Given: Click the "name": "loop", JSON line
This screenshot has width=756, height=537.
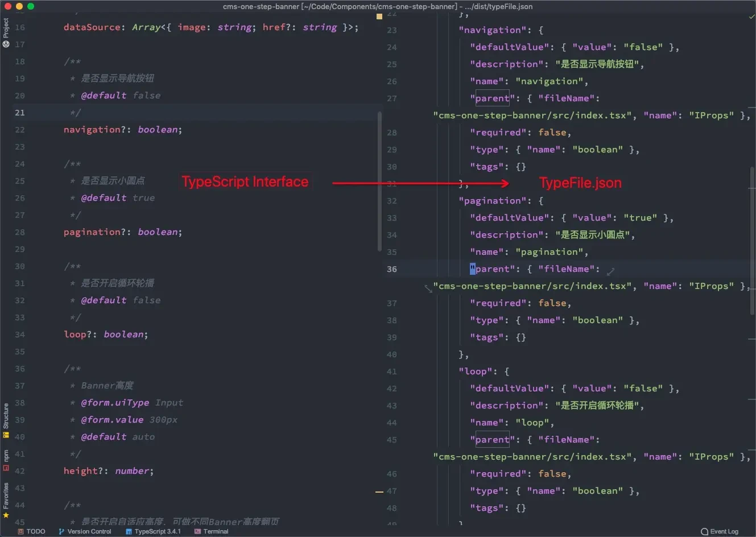Looking at the screenshot, I should tap(513, 423).
